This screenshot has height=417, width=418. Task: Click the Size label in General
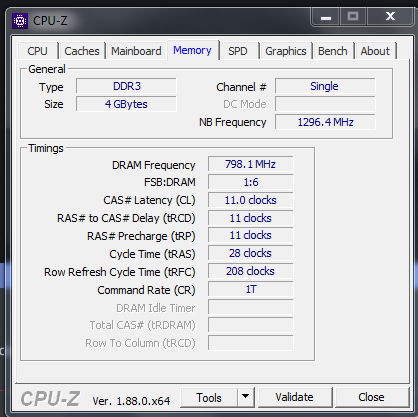click(x=54, y=104)
